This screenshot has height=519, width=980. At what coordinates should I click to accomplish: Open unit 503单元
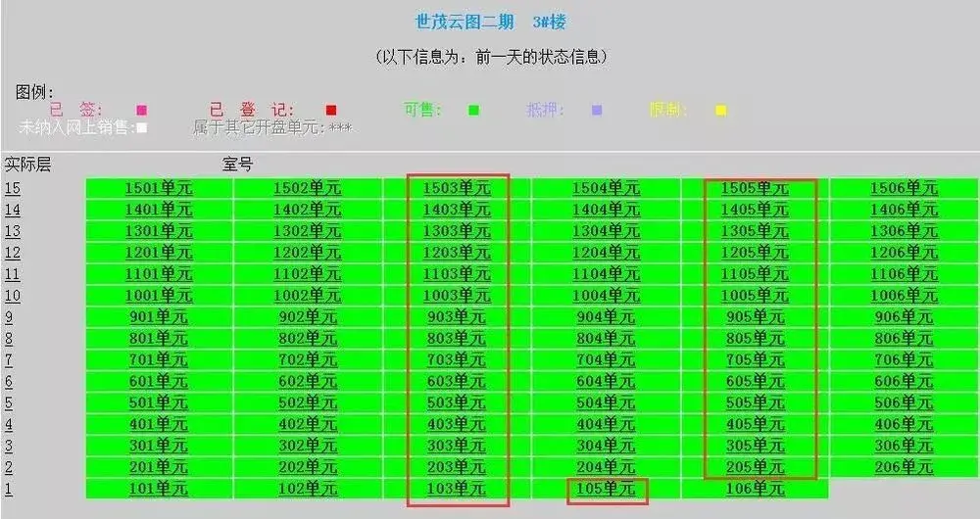click(457, 402)
